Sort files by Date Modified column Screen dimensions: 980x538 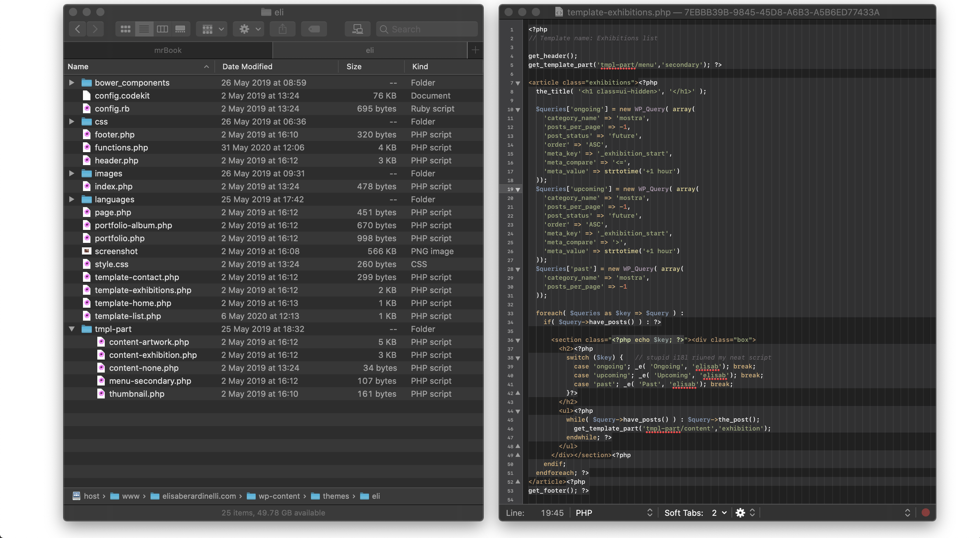[x=276, y=67]
